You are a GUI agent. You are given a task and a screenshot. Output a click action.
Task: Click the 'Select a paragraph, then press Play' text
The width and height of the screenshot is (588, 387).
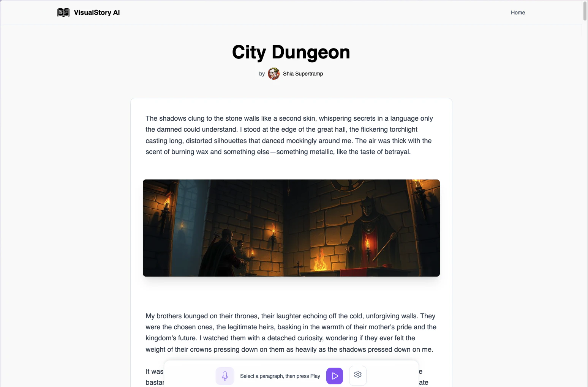point(280,376)
